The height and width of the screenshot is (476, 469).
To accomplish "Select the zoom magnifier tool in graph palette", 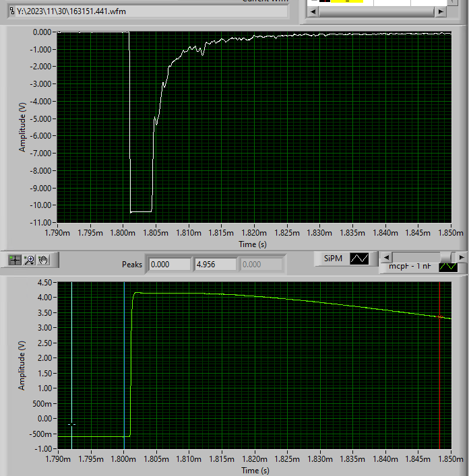I will click(x=30, y=260).
